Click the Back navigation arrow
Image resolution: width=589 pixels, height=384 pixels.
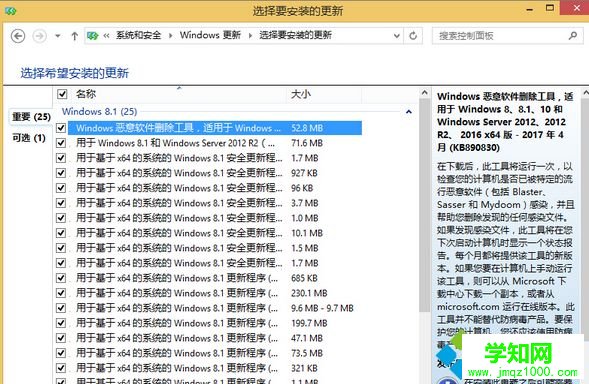pyautogui.click(x=18, y=36)
